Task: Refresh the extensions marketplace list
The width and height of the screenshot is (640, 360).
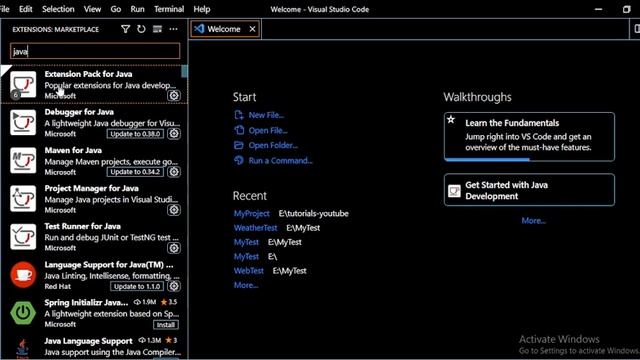Action: (x=141, y=29)
